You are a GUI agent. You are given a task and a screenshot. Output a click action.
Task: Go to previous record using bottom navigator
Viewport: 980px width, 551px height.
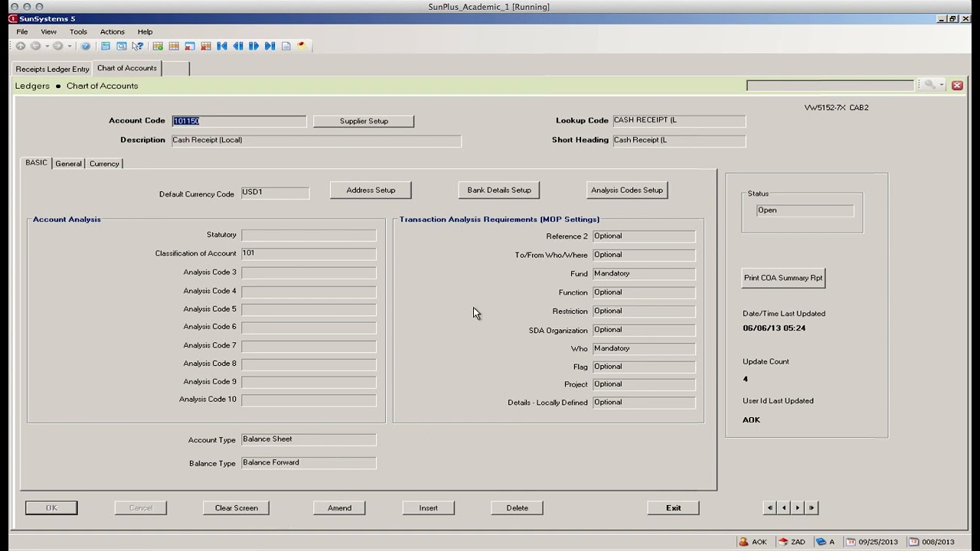(784, 508)
